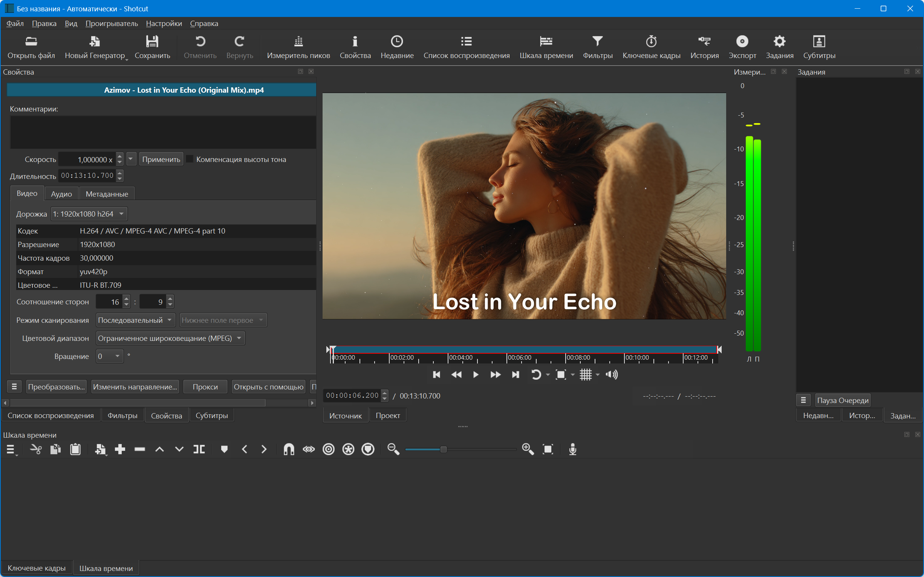Viewport: 924px width, 577px height.
Task: Open the video track dropdown 1920x1080 h264
Action: pos(89,214)
